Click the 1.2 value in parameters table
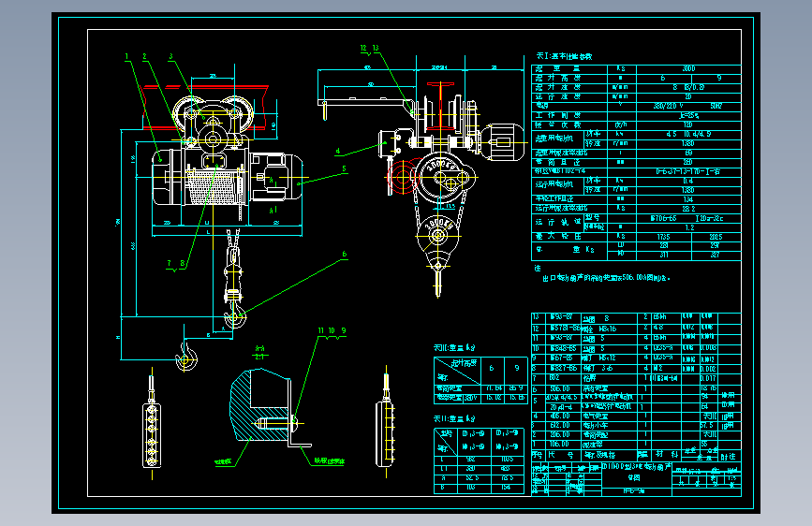 tap(689, 227)
